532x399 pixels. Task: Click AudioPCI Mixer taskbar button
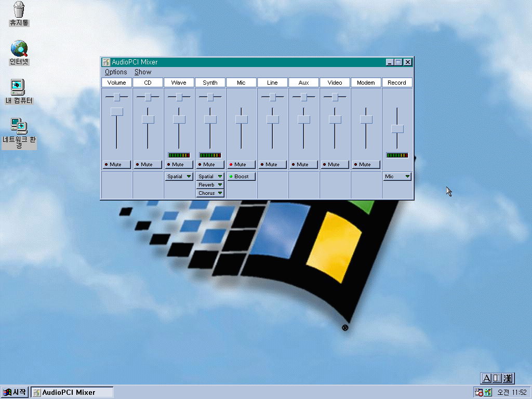[x=72, y=392]
